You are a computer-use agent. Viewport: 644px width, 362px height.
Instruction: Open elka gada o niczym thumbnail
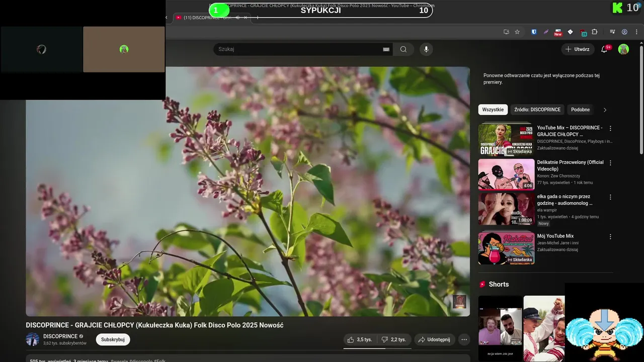point(506,209)
